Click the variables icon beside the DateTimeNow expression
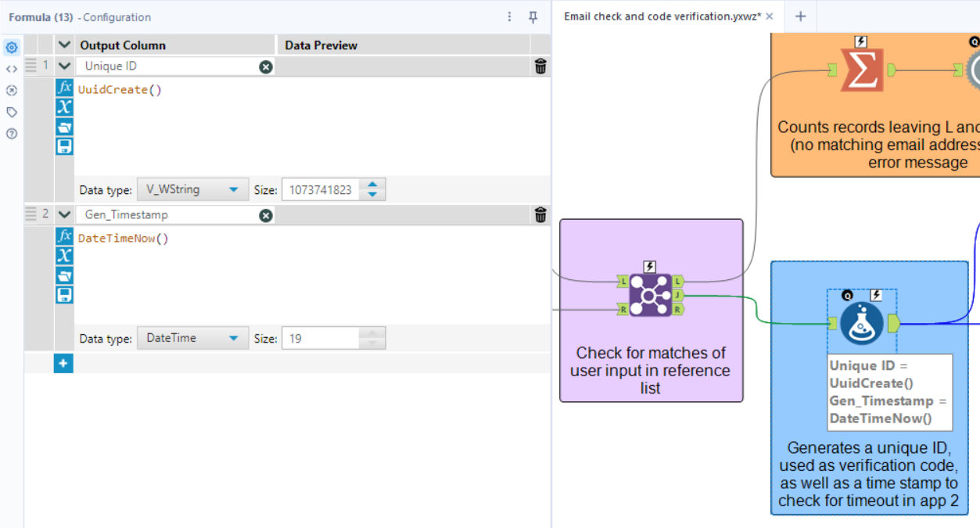The image size is (980, 528). point(64,255)
